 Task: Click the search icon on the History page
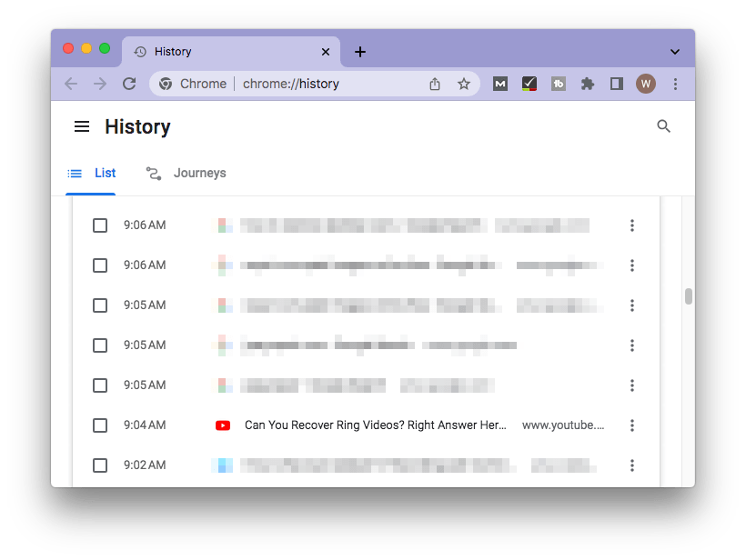(x=663, y=126)
